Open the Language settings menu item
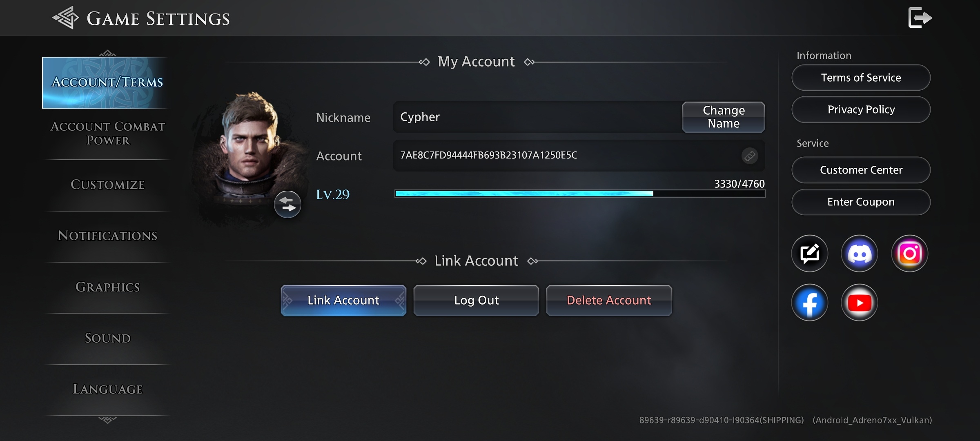The height and width of the screenshot is (441, 980). click(x=108, y=389)
